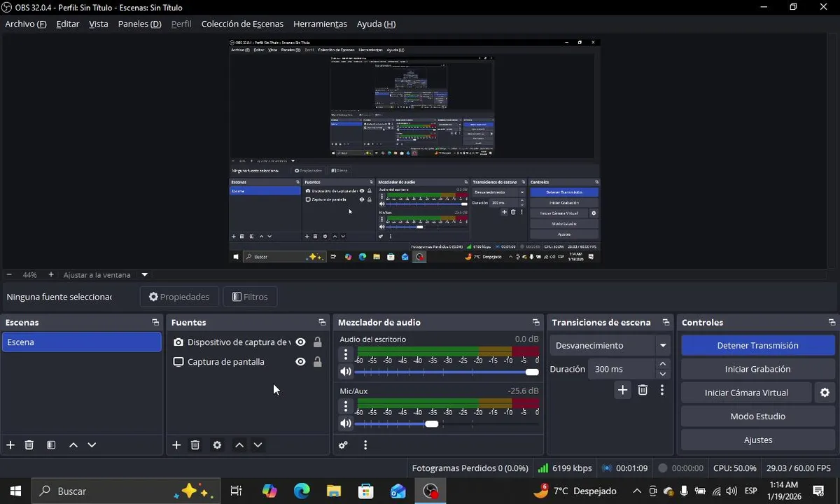Open audio mixer three-dot menu at bottom
The image size is (840, 504).
pos(365,445)
